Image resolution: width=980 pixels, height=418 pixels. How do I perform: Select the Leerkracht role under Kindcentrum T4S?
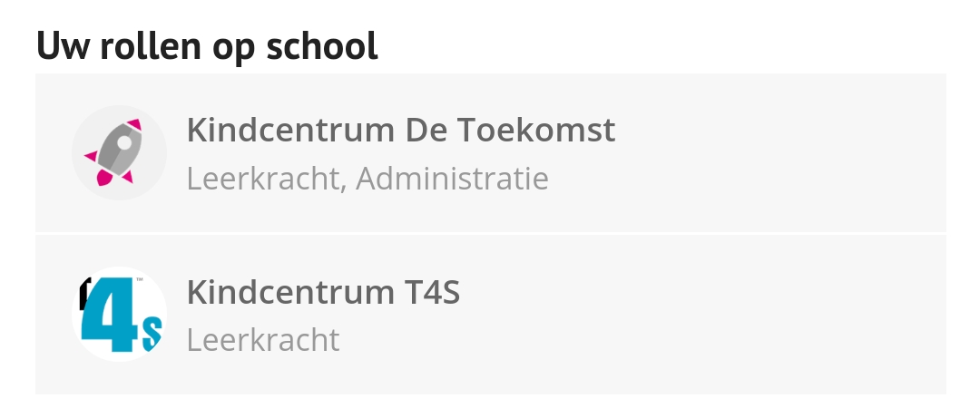click(263, 341)
